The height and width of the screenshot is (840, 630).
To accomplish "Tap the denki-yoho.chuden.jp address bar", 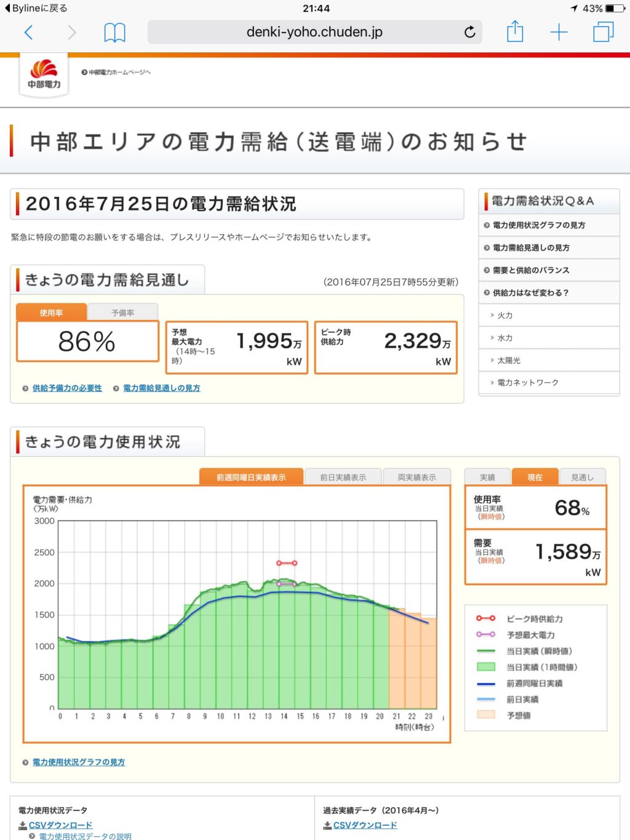I will pos(314,32).
